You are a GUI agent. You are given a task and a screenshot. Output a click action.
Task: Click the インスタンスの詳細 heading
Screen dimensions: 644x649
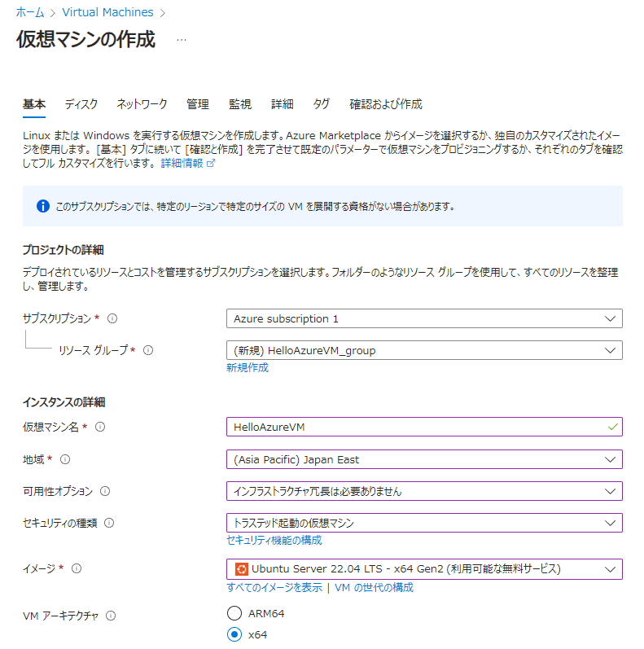click(x=64, y=402)
